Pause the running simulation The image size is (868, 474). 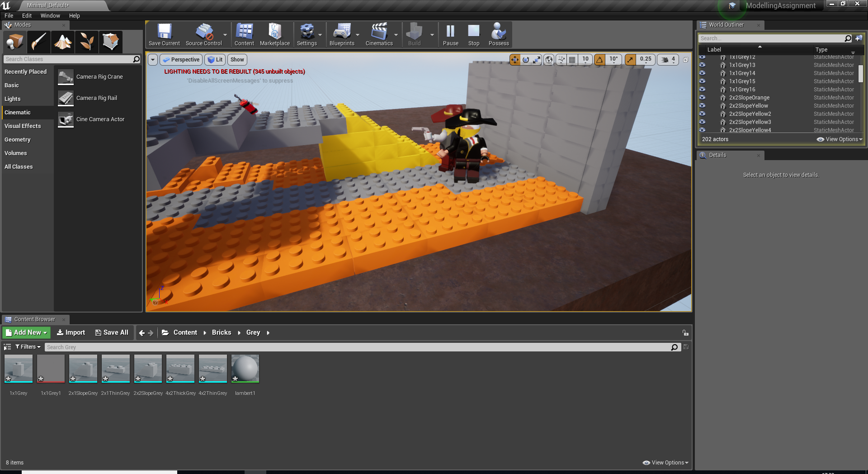click(450, 34)
